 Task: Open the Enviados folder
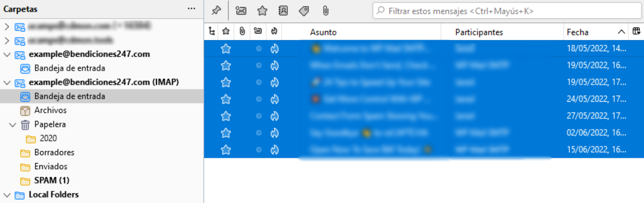click(x=51, y=167)
